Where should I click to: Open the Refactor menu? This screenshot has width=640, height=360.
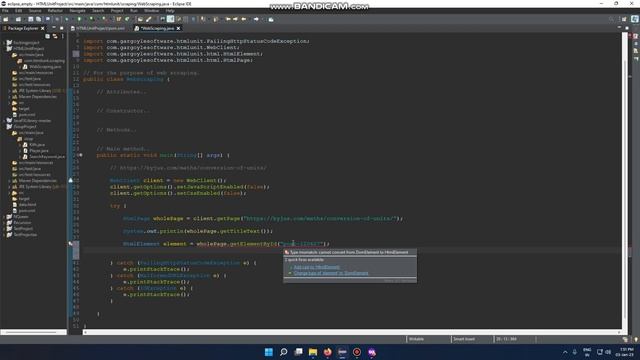coord(55,11)
